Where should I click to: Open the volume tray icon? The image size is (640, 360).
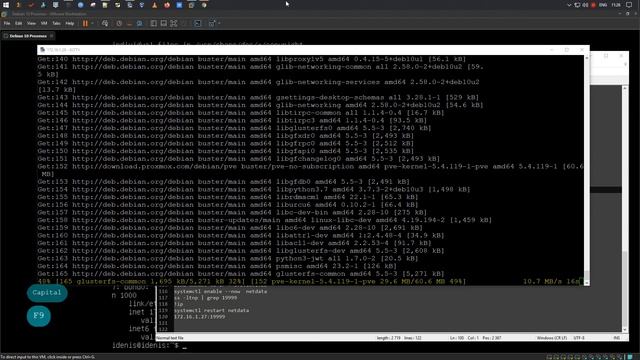585,5
